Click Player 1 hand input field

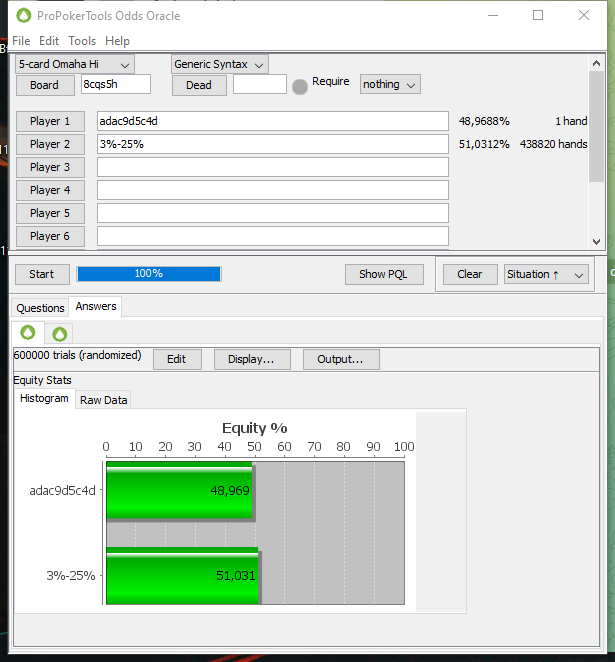pos(273,121)
